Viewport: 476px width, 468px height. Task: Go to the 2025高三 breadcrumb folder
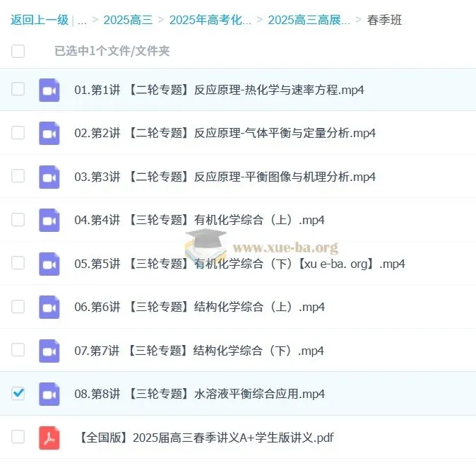pos(128,20)
